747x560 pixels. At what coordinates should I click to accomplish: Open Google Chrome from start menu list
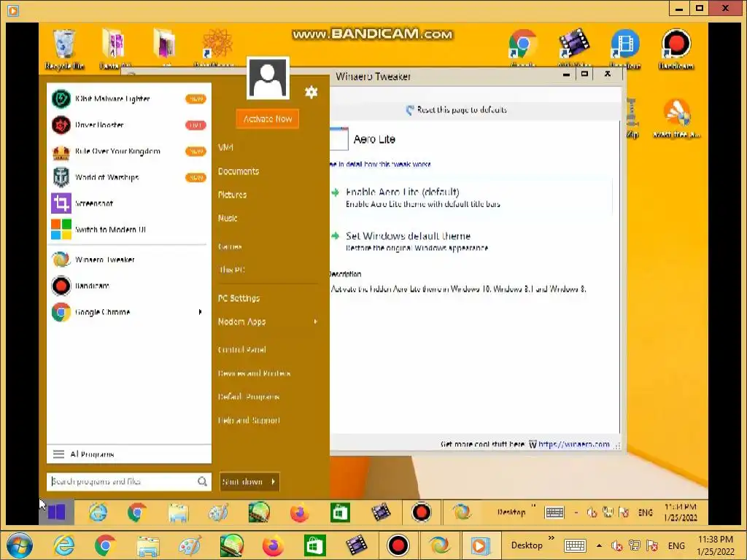128,312
